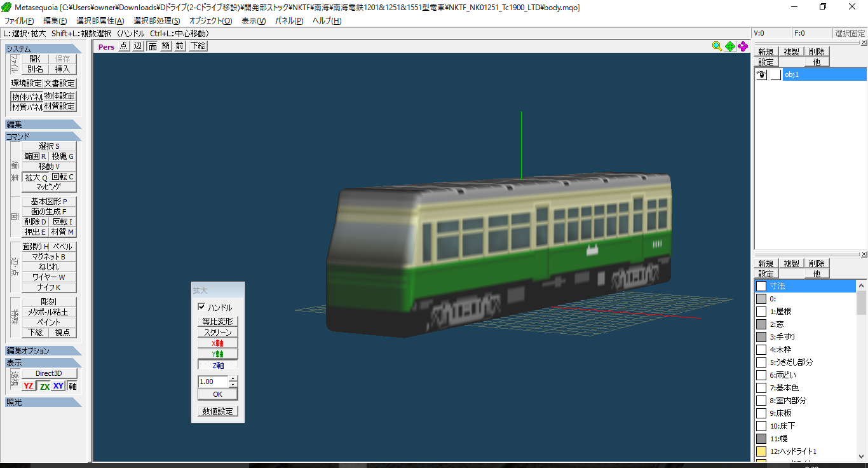Open the ヘルプ(H) menu
Image resolution: width=868 pixels, height=468 pixels.
pyautogui.click(x=327, y=21)
